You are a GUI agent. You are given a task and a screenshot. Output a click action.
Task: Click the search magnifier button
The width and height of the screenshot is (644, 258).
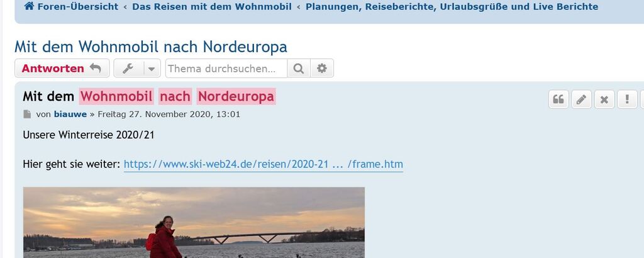coord(299,68)
